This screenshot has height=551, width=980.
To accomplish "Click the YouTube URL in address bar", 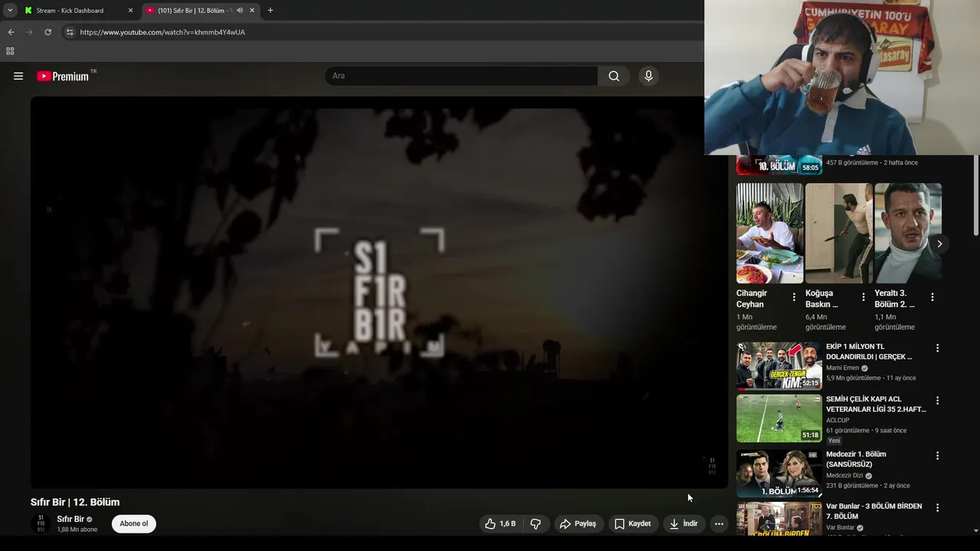I will (162, 32).
